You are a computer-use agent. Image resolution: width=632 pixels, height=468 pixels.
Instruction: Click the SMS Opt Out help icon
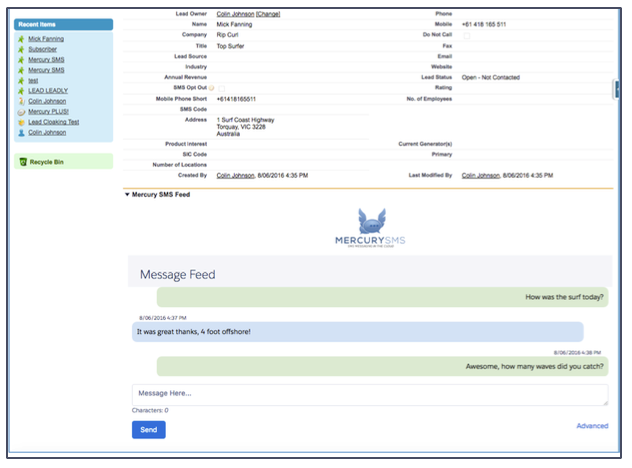click(x=212, y=88)
